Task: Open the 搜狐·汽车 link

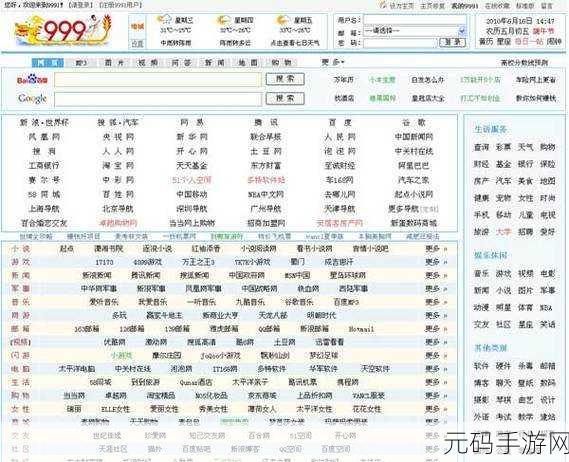Action: click(118, 123)
